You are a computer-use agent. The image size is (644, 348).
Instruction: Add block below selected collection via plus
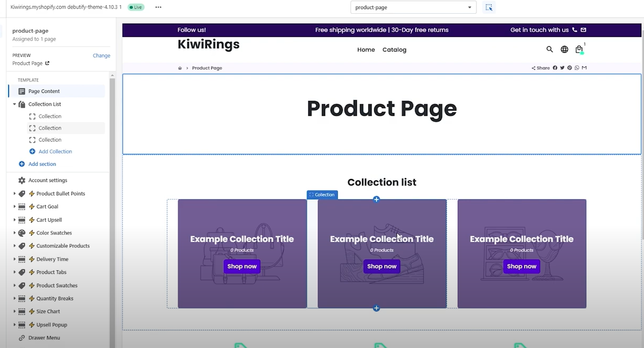(x=376, y=308)
